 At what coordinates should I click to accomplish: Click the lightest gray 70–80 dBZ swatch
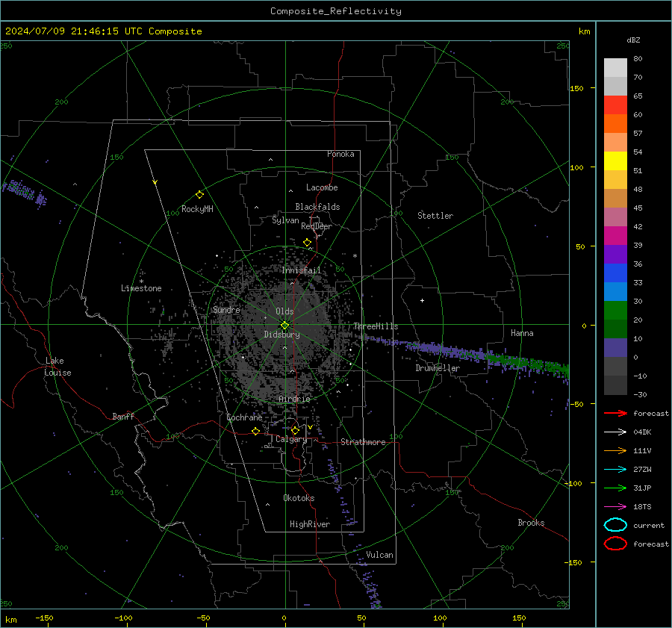pyautogui.click(x=615, y=68)
